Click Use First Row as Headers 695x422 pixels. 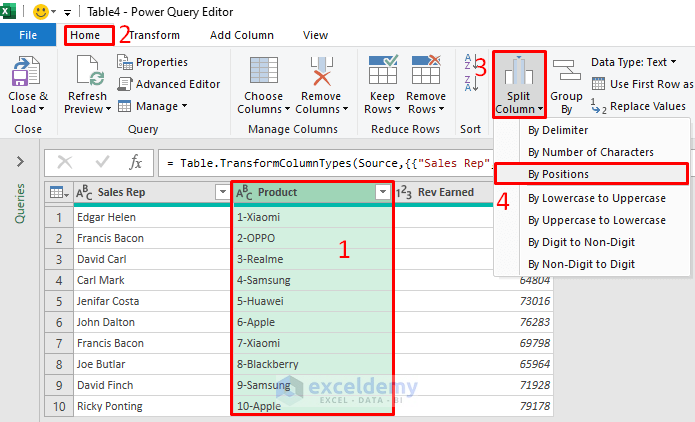point(643,84)
